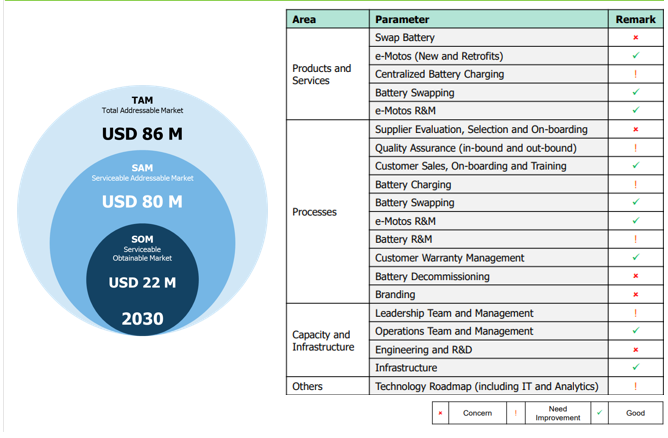Viewport: 668px width, 438px height.
Task: Click the Serviceable Addressable Market subtitle
Action: (x=142, y=178)
